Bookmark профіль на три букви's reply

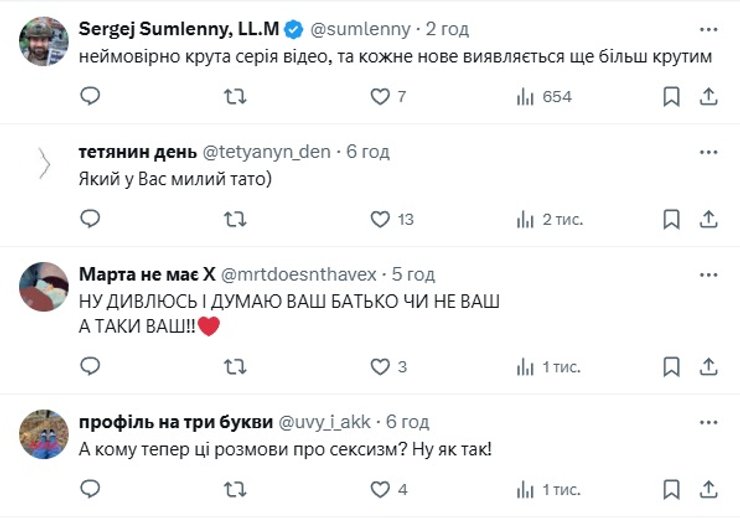point(671,490)
